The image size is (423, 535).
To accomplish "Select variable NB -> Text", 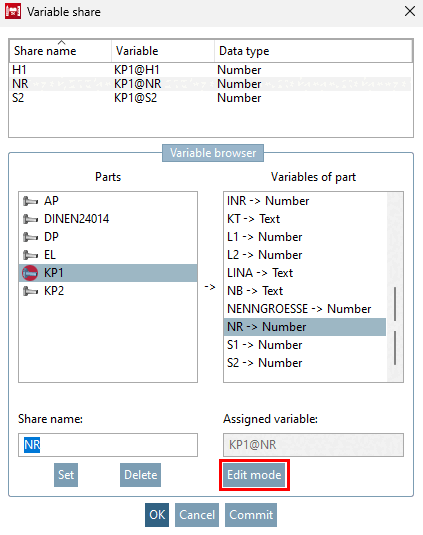I will pyautogui.click(x=305, y=291).
